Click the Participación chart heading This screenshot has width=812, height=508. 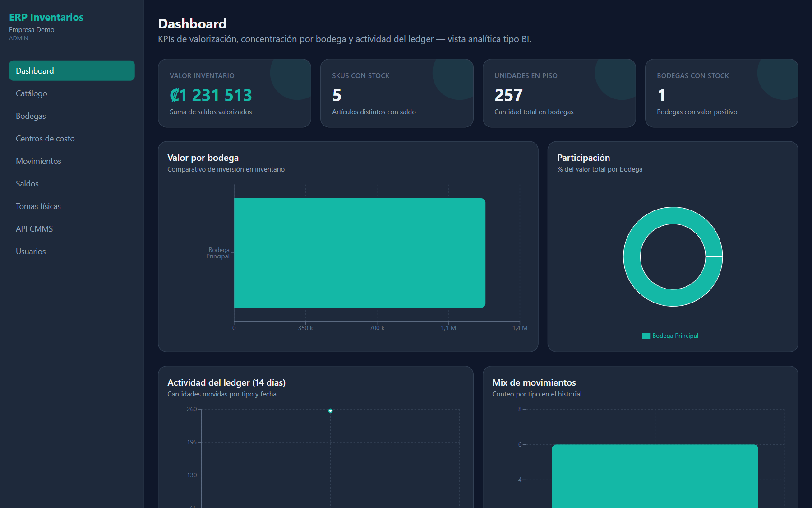pos(583,158)
